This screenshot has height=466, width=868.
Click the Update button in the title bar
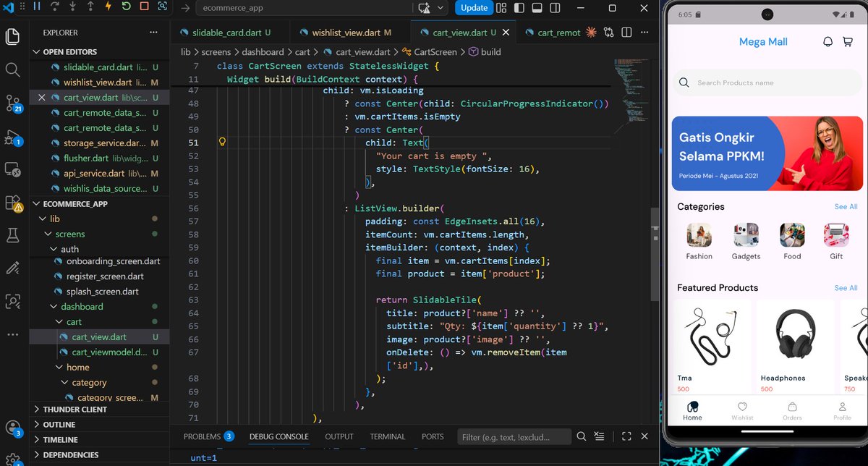[x=474, y=7]
